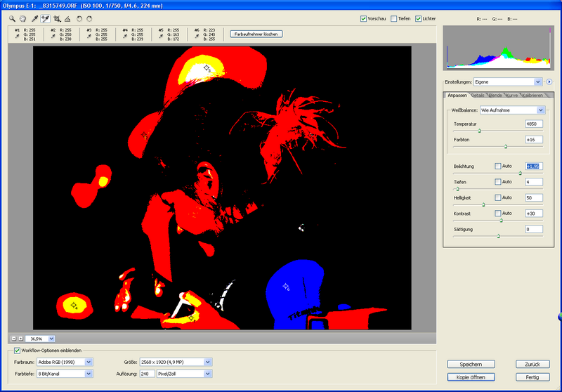Switch to the Kurve tab
This screenshot has height=392, width=562.
(512, 95)
